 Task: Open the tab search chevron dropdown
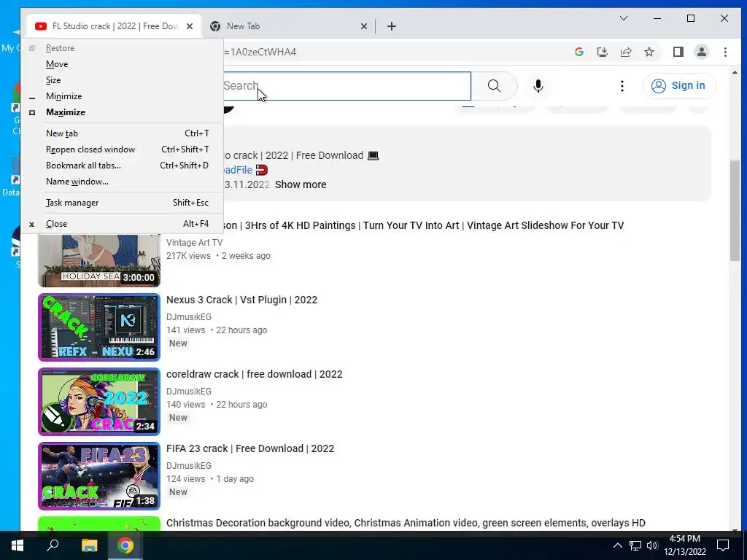click(x=623, y=18)
